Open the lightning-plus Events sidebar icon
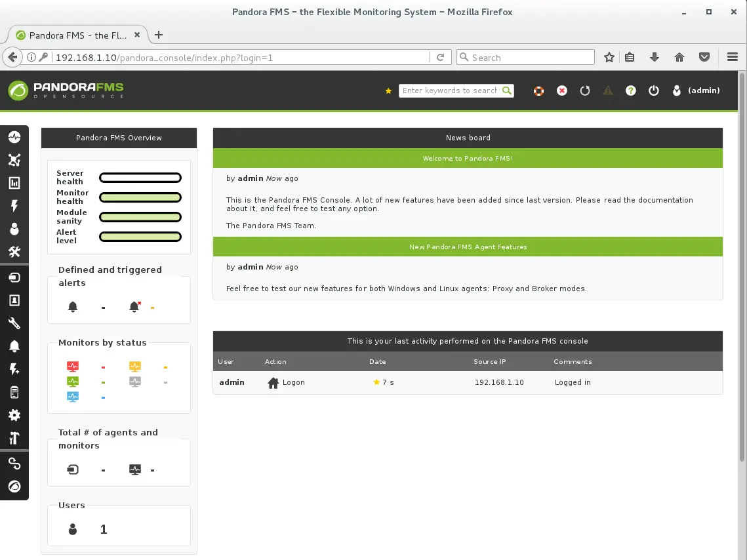 click(14, 369)
